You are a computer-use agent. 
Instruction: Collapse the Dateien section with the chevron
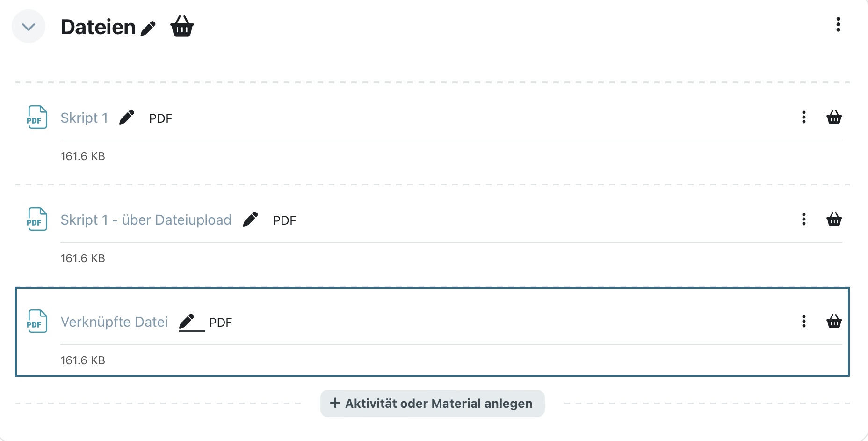point(29,27)
